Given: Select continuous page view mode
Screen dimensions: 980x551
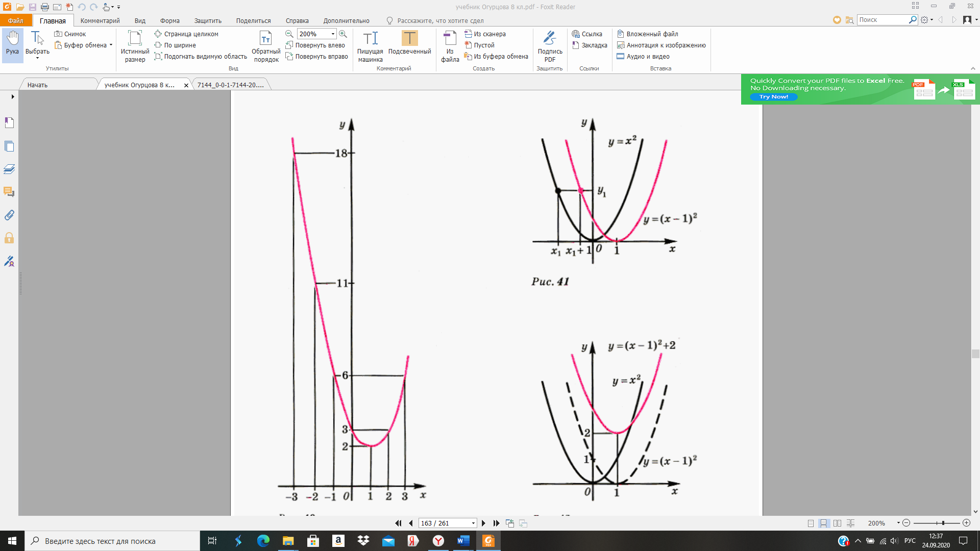Looking at the screenshot, I should [x=823, y=523].
